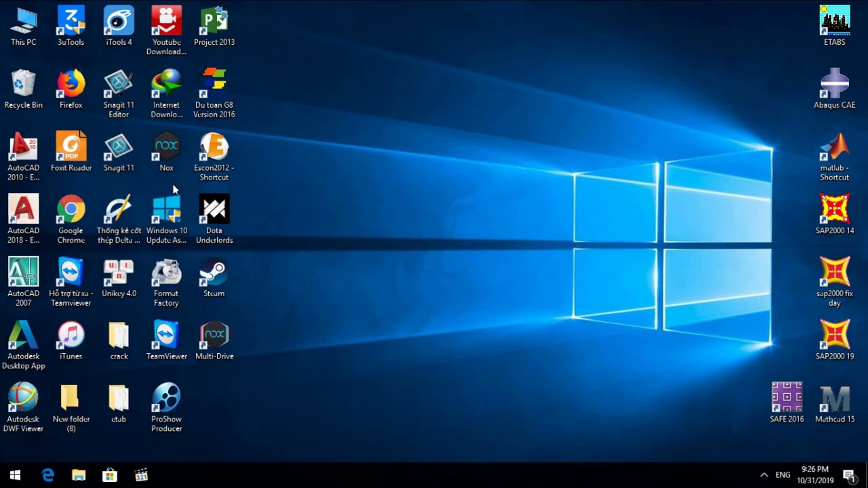Viewport: 868px width, 488px height.
Task: Open taskbar clock and calendar
Action: (815, 475)
